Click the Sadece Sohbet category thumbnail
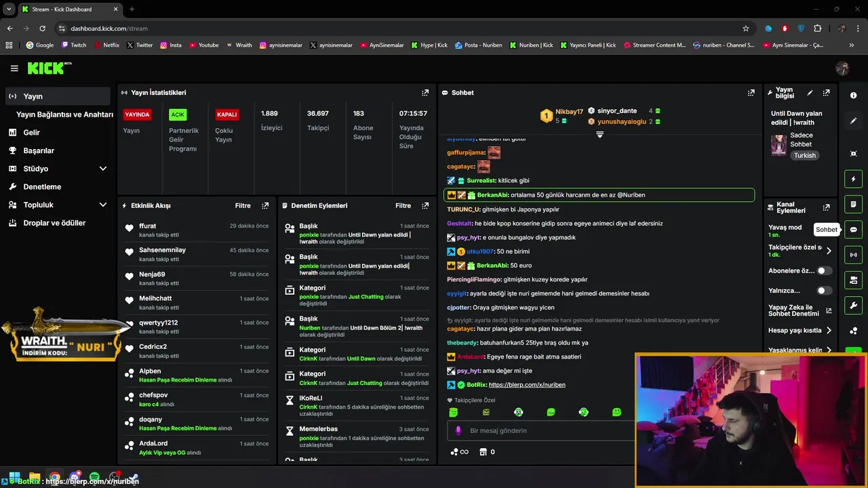This screenshot has height=488, width=868. pos(778,145)
